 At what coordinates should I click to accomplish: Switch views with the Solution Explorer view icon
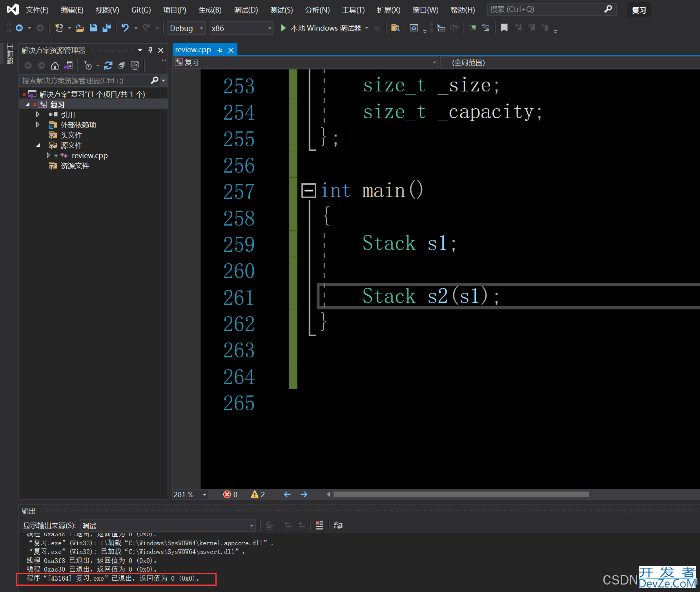coord(68,66)
